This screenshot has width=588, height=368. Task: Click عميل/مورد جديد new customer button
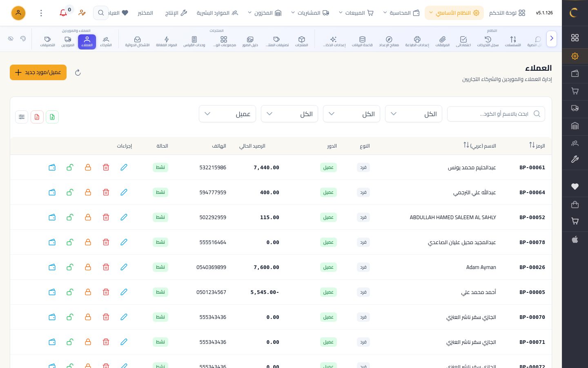(x=38, y=72)
